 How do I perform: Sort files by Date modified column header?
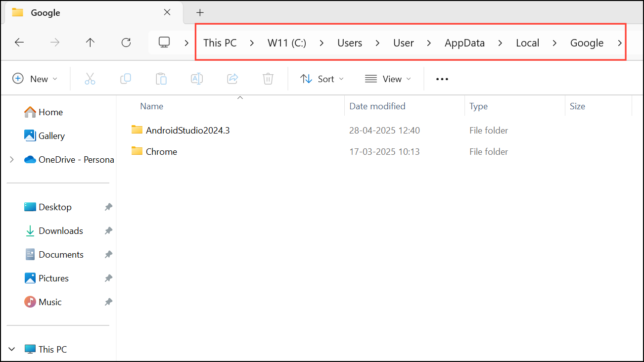(377, 106)
